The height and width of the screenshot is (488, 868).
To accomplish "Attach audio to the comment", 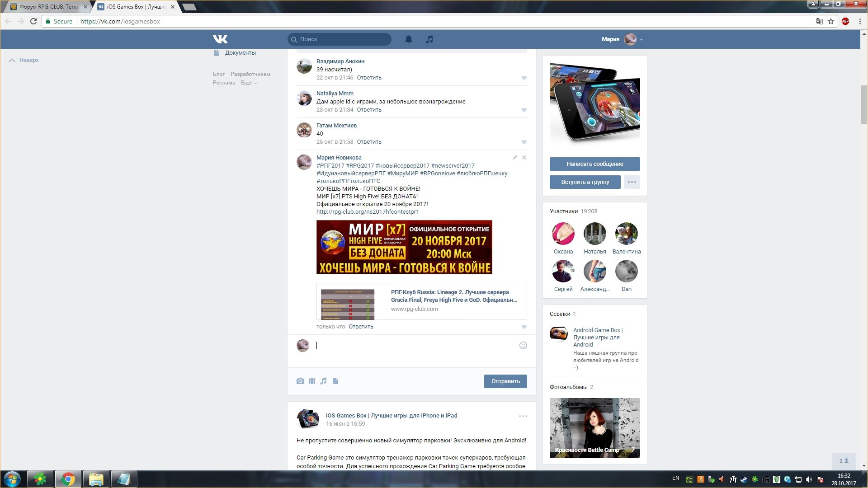I will [x=324, y=381].
